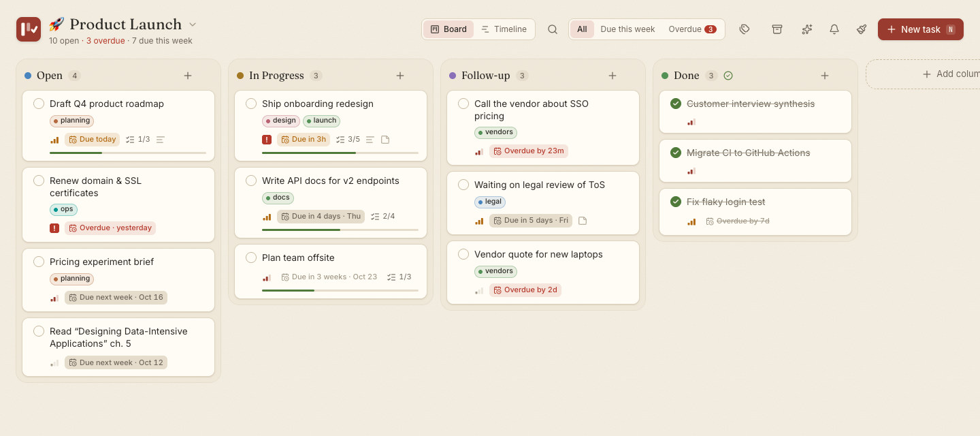Click urgent priority icon on Renew domain card
This screenshot has height=436, width=980.
tap(54, 228)
